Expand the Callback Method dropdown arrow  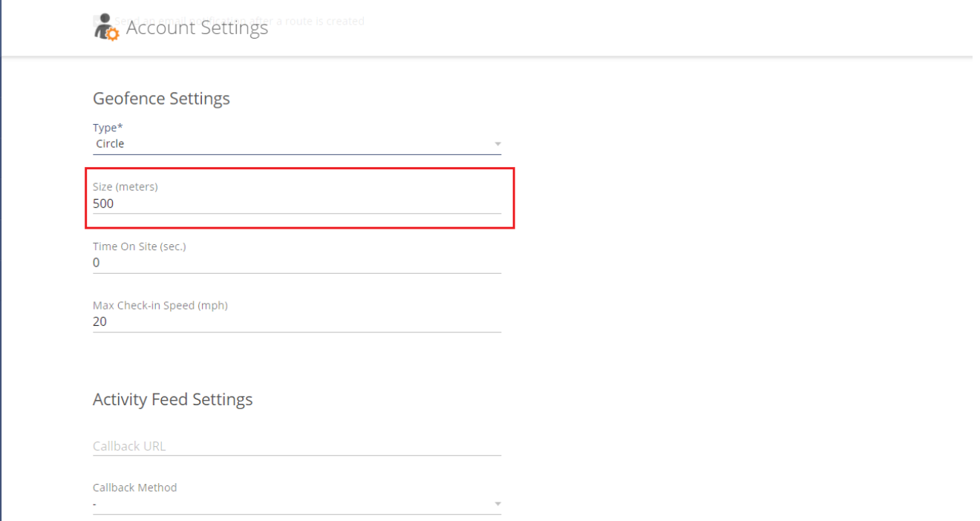click(497, 504)
